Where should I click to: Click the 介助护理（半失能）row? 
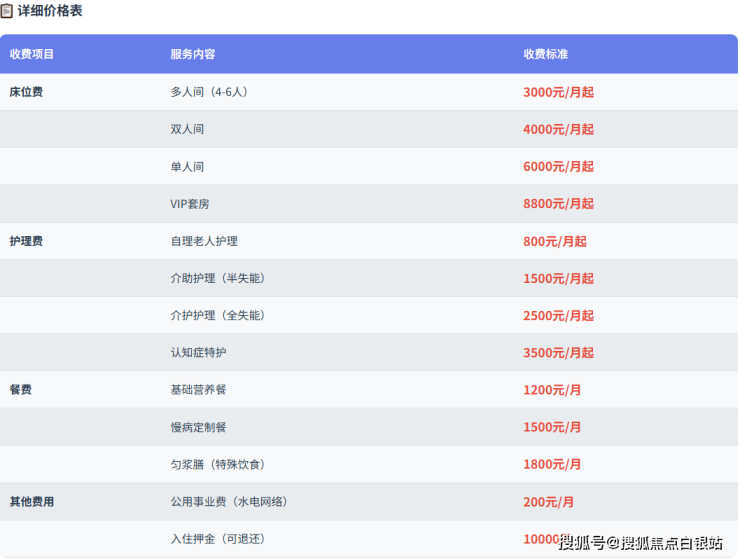217,278
